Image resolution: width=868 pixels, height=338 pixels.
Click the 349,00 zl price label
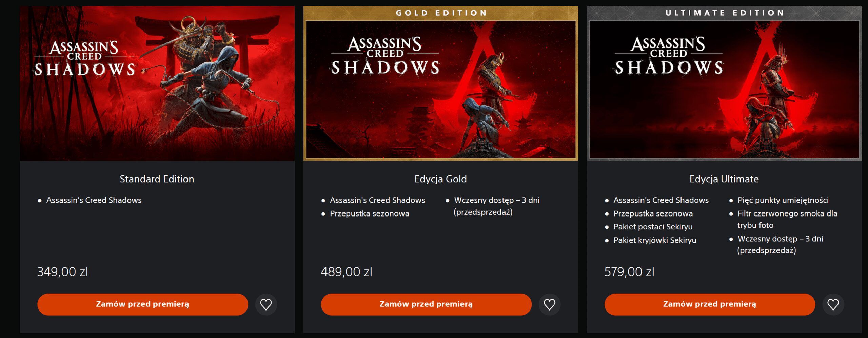tap(63, 271)
